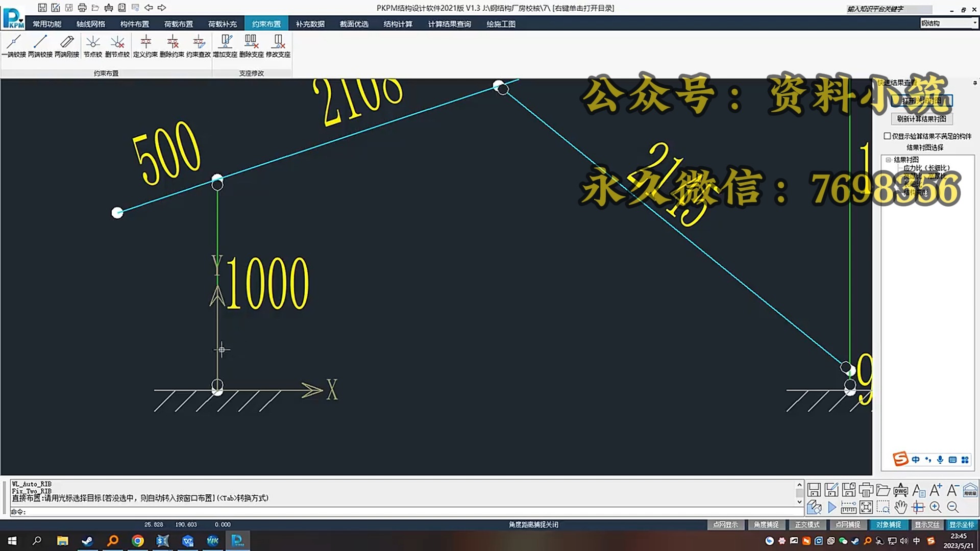
Task: Enable 仅显示验算结果不满足的构件 checkbox
Action: click(887, 136)
